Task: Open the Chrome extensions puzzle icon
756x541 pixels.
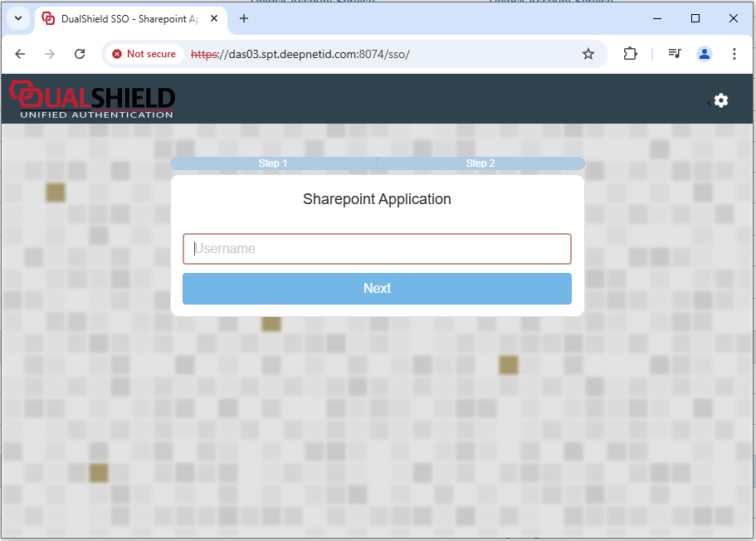Action: coord(630,54)
